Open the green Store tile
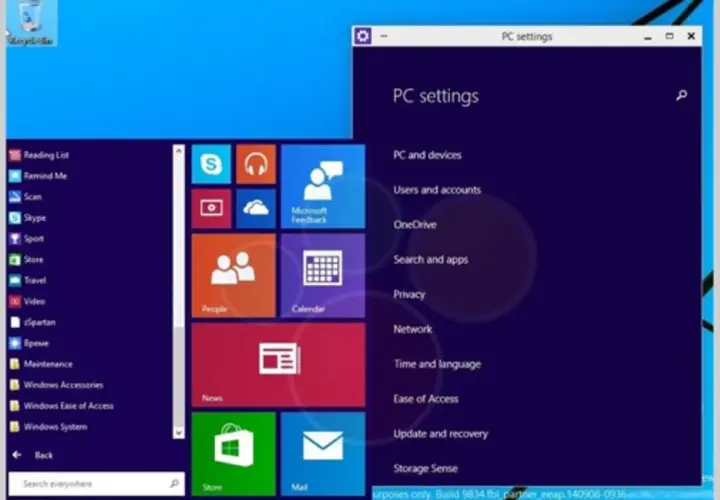720x500 pixels. tap(234, 454)
